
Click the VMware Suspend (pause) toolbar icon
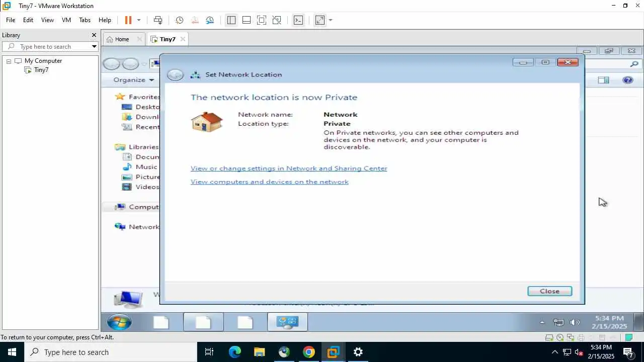point(128,20)
